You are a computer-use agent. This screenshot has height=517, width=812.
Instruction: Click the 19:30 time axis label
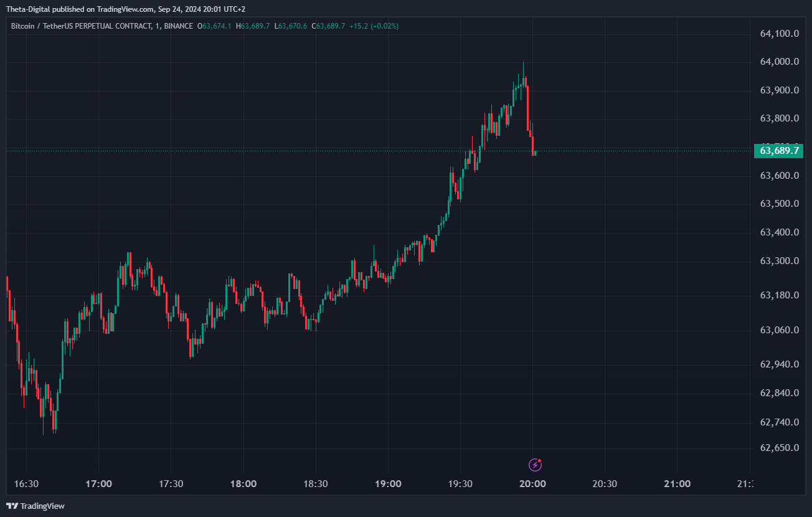point(460,484)
